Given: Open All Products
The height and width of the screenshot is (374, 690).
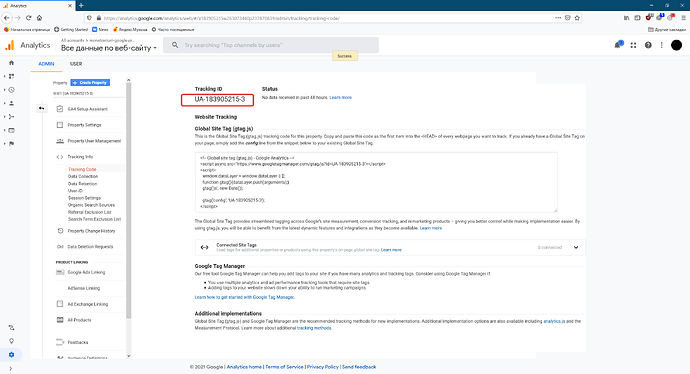Looking at the screenshot, I should tap(79, 320).
